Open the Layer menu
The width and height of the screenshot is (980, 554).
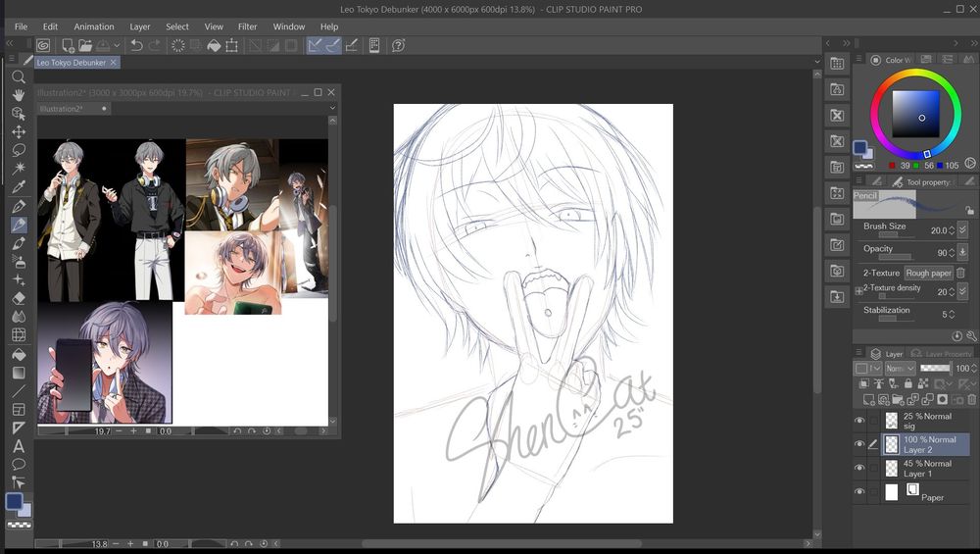140,26
